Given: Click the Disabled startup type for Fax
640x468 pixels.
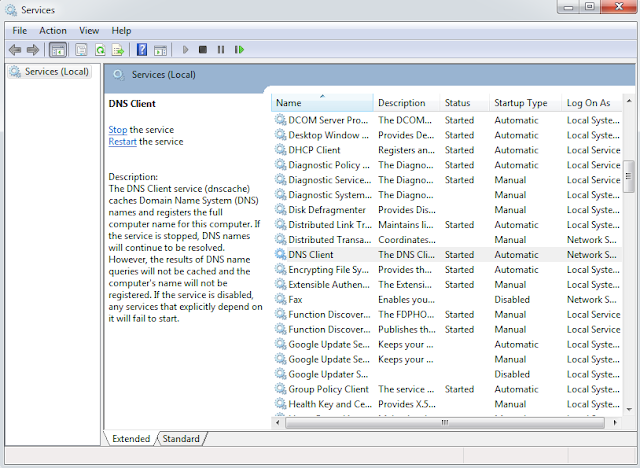Looking at the screenshot, I should 512,299.
